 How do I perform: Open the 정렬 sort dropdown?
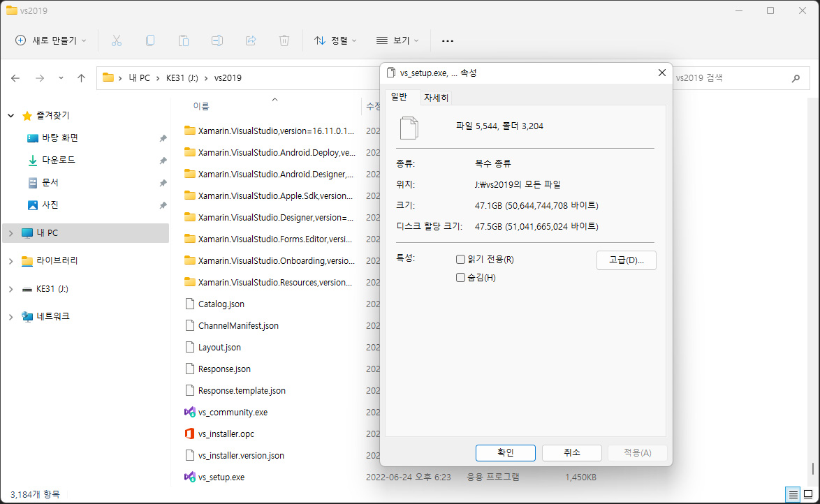[335, 40]
